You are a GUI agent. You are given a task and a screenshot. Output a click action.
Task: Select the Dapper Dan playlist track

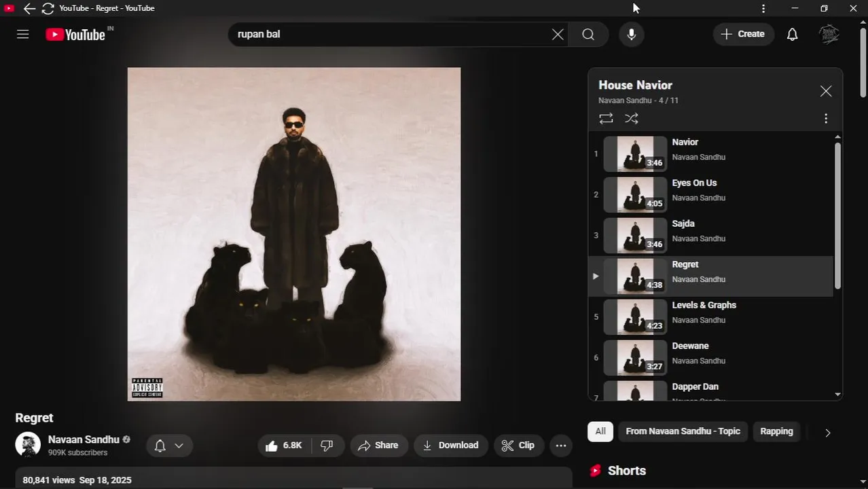(710, 389)
